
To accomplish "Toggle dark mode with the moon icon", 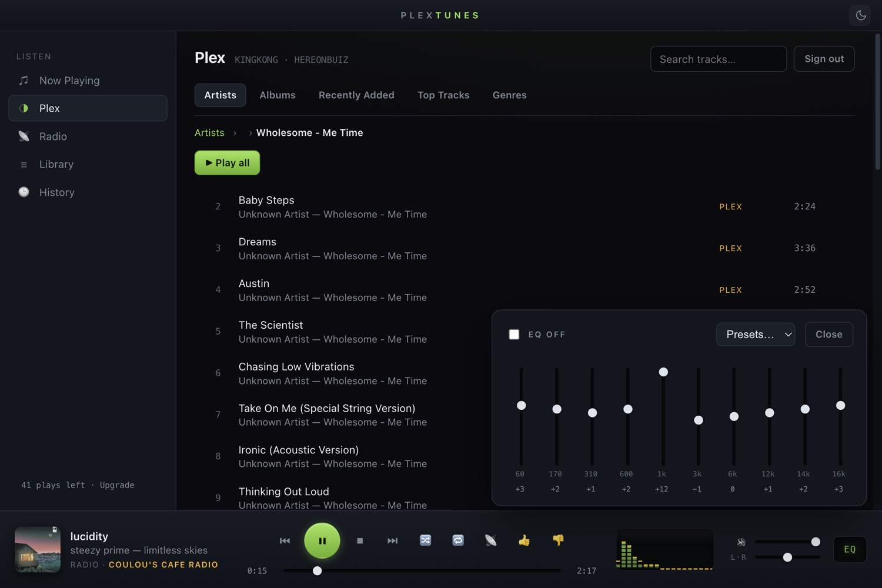I will coord(860,15).
